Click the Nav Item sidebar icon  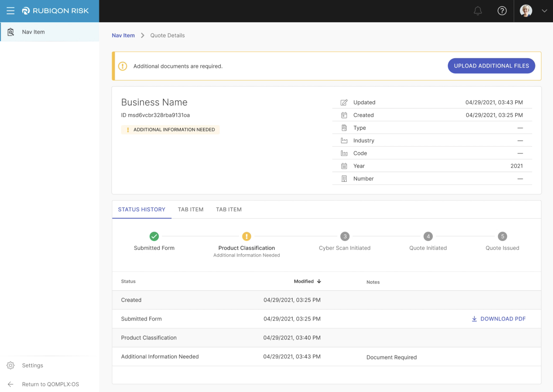[x=10, y=32]
